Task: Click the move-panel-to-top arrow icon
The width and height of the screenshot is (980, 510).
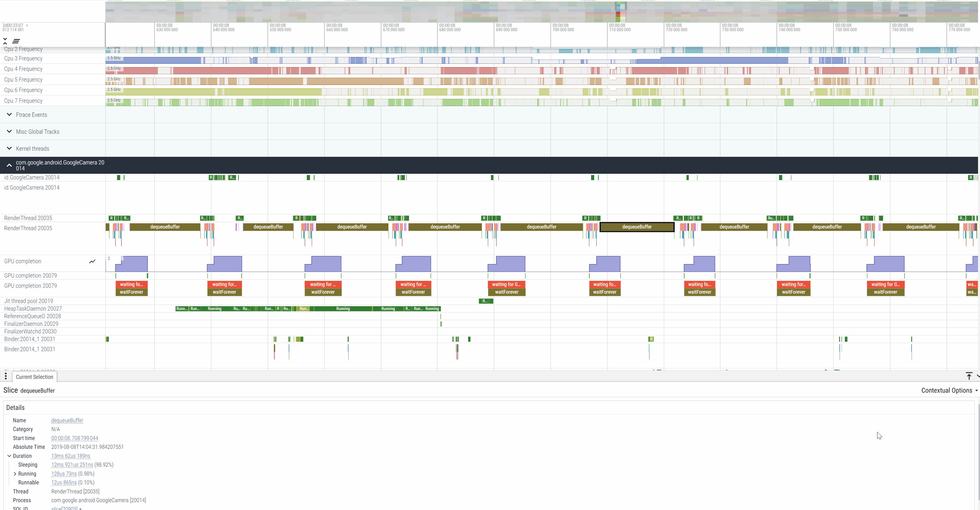Action: [969, 376]
